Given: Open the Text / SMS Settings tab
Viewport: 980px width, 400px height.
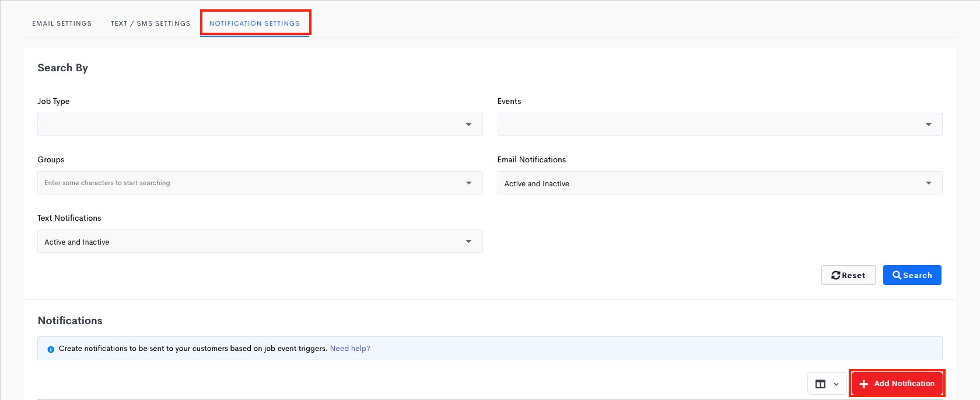Looking at the screenshot, I should coord(150,23).
